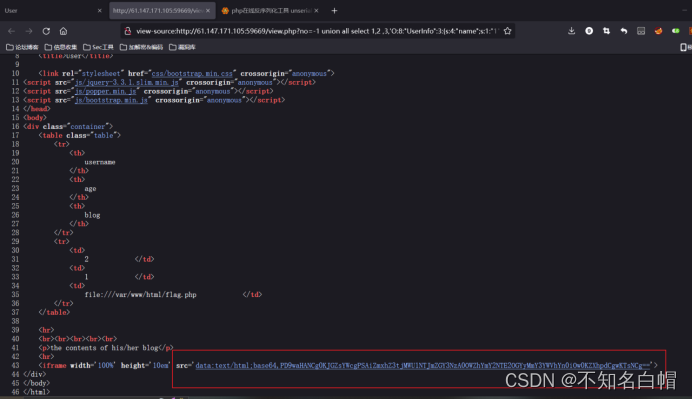
Task: Open the Sec工具 bookmarks folder
Action: 98,47
